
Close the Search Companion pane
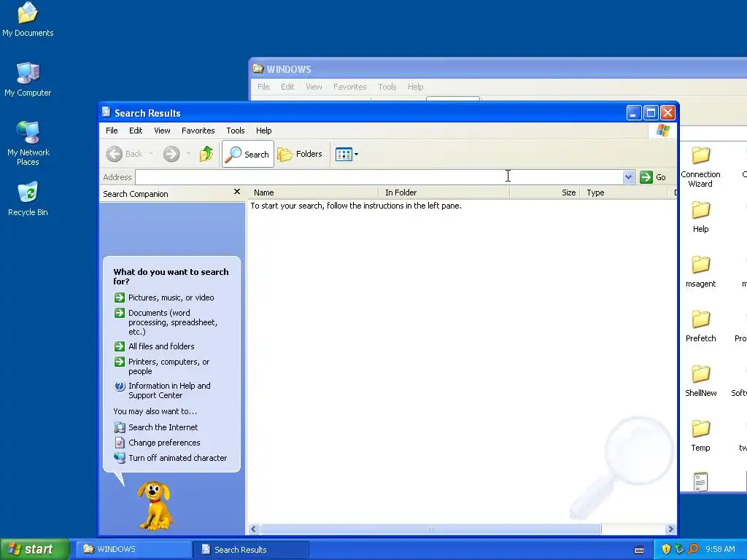click(x=237, y=192)
